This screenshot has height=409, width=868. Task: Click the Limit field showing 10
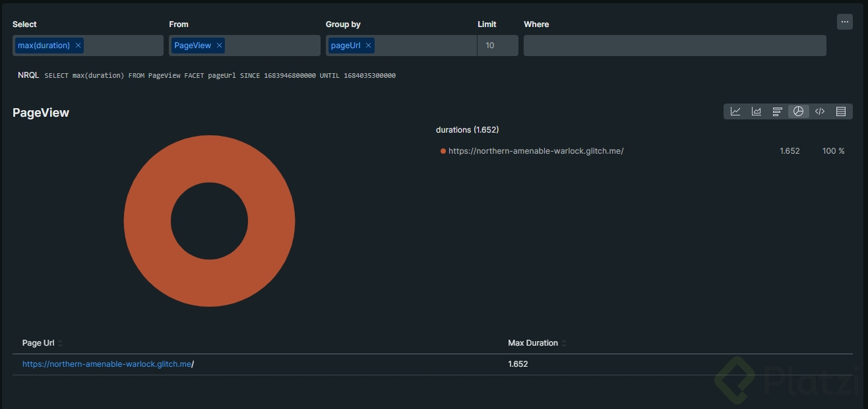tap(498, 46)
